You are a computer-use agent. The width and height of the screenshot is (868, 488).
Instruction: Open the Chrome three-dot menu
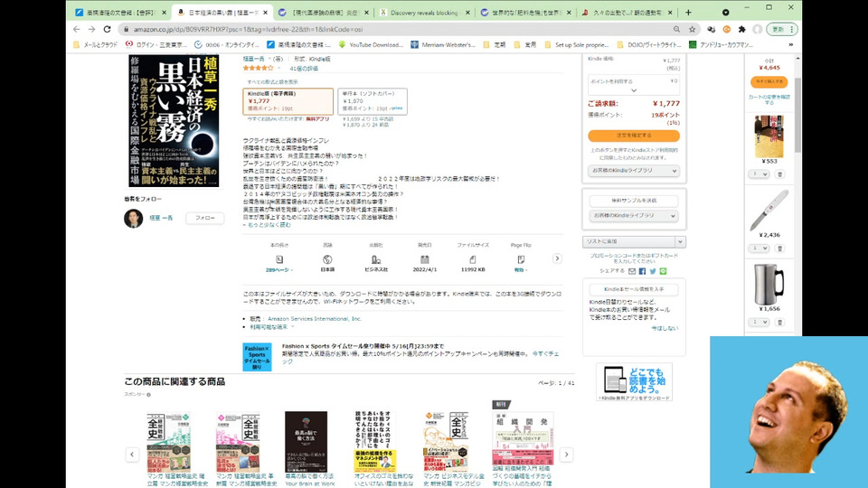792,29
